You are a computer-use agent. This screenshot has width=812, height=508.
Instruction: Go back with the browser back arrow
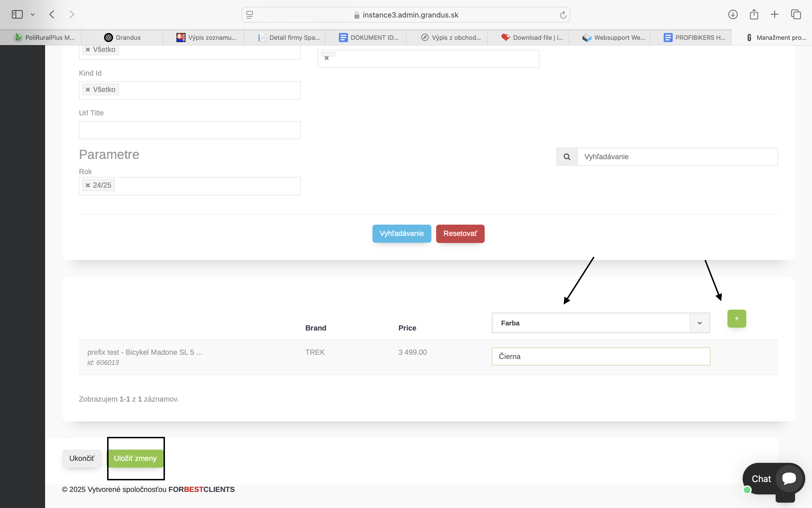[52, 14]
